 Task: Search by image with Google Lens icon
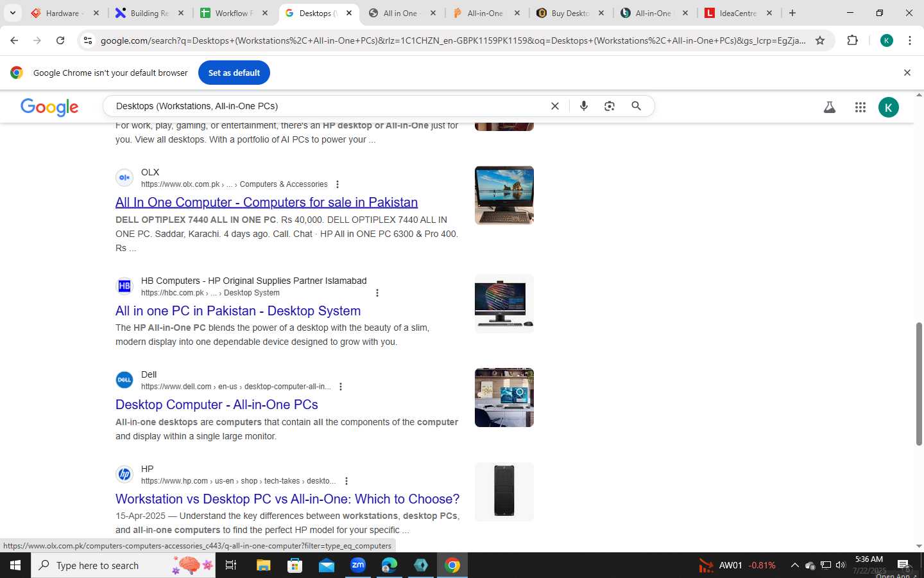tap(610, 106)
